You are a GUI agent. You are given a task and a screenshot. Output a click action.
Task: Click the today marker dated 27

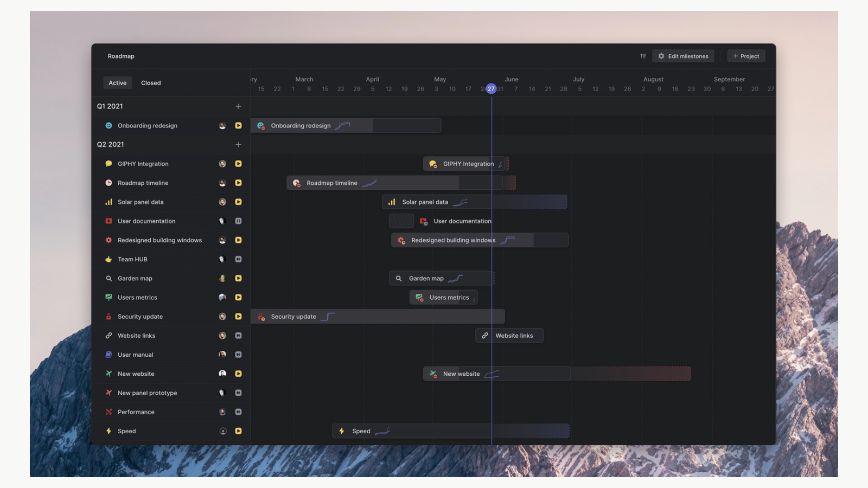491,88
